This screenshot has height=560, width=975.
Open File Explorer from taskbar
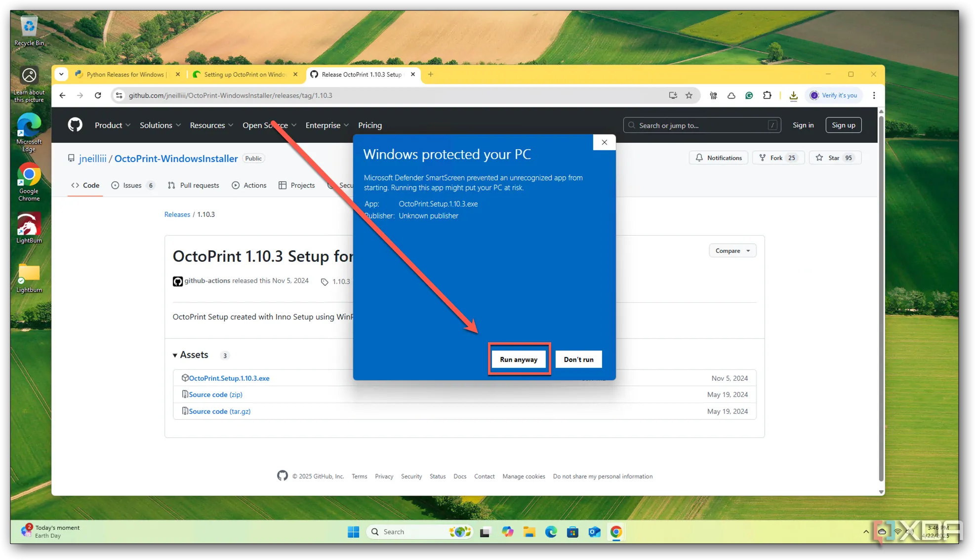[529, 532]
